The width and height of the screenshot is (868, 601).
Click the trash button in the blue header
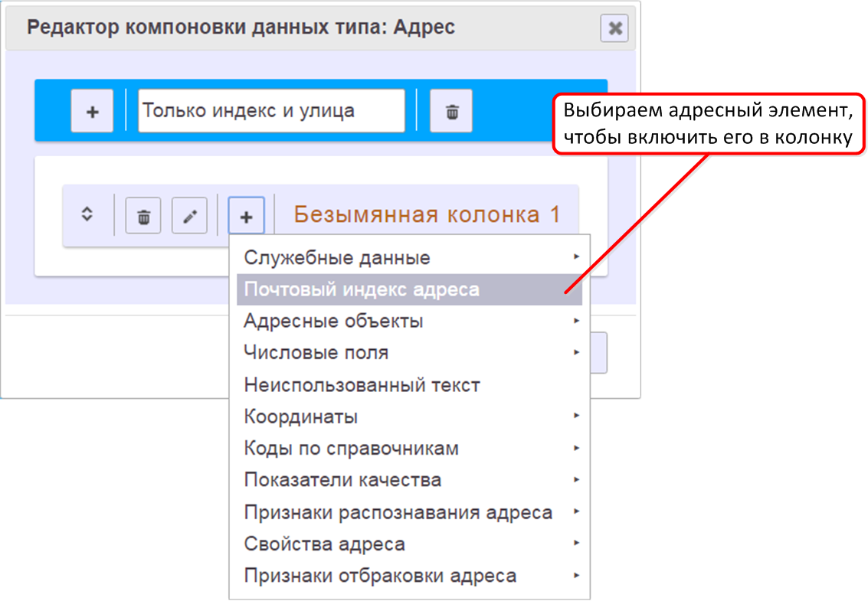tap(451, 112)
